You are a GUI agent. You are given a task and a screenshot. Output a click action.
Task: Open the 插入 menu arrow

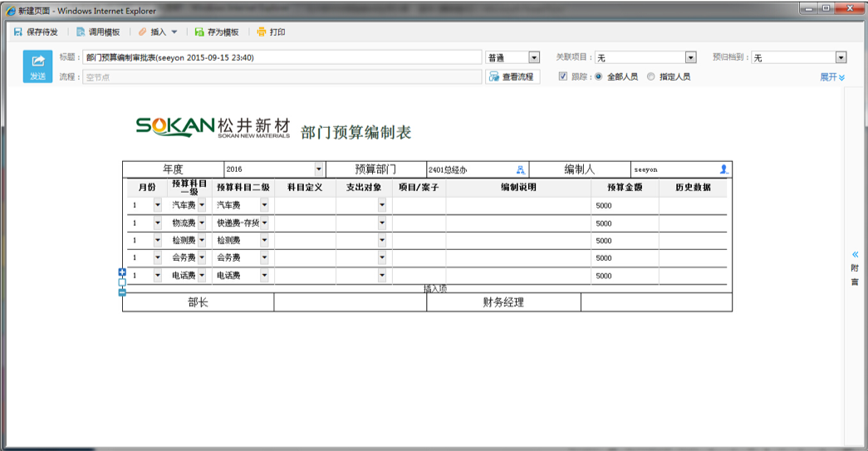pyautogui.click(x=174, y=32)
